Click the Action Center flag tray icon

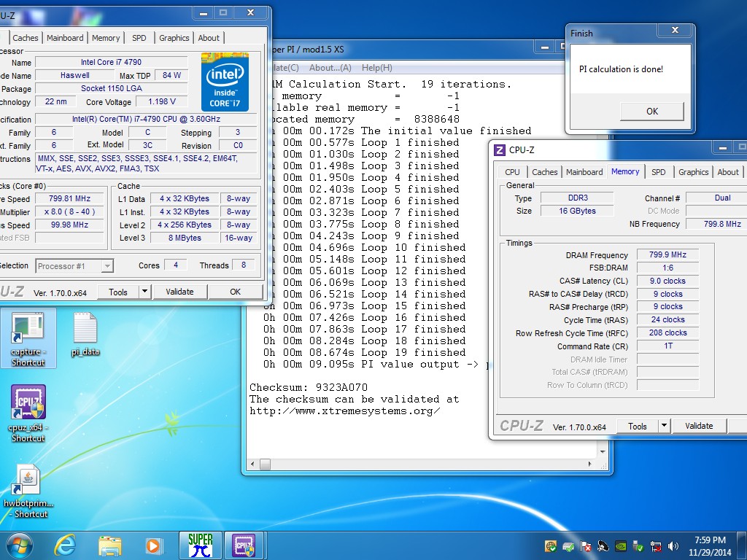[x=586, y=546]
